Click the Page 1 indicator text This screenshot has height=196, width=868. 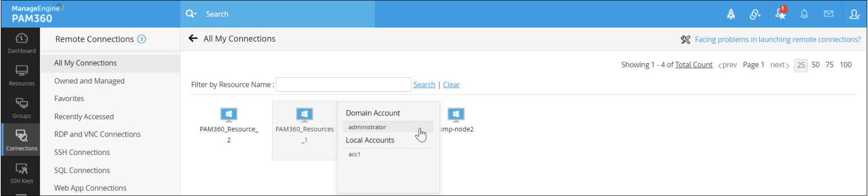click(x=754, y=65)
